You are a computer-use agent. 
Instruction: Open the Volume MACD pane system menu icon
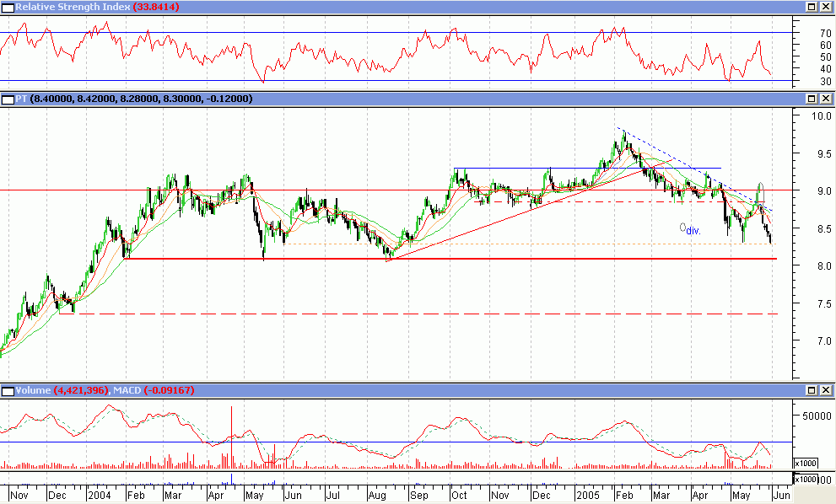point(8,391)
